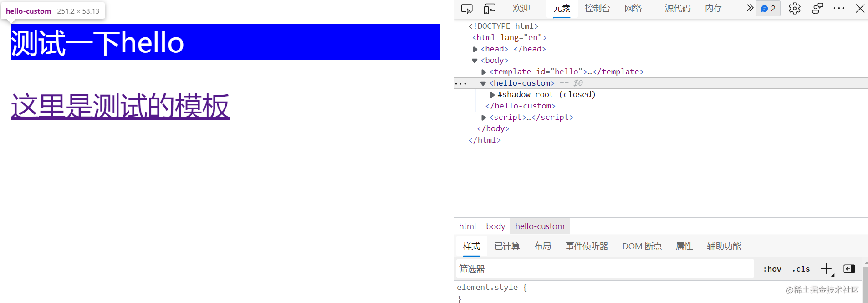Click body in the breadcrumb bar
The width and height of the screenshot is (868, 303).
pyautogui.click(x=495, y=226)
